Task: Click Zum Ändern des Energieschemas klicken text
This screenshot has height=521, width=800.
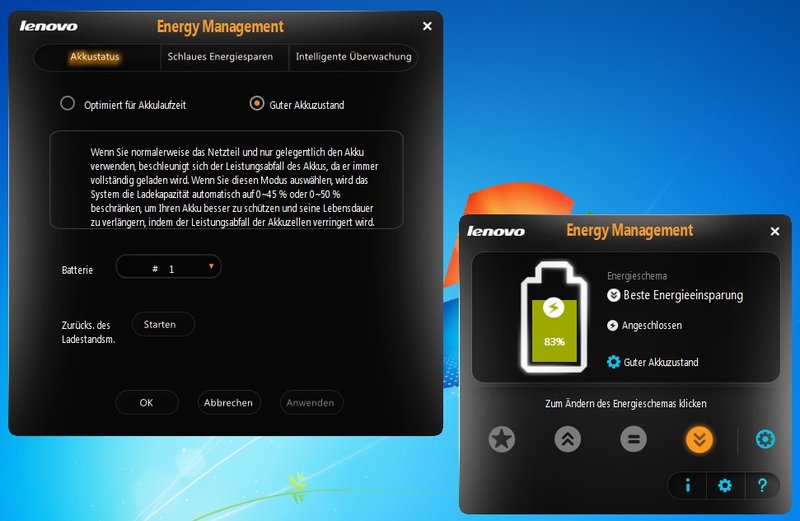Action: coord(626,404)
